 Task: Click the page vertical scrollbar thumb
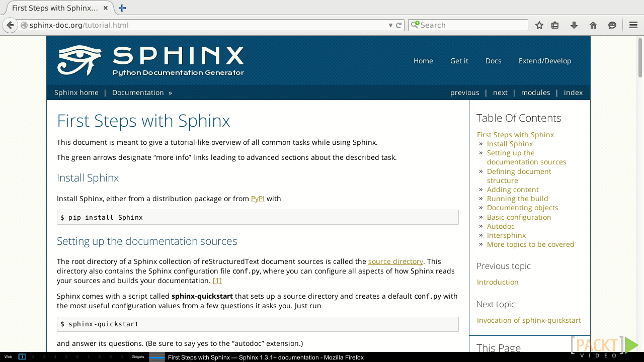(x=640, y=57)
